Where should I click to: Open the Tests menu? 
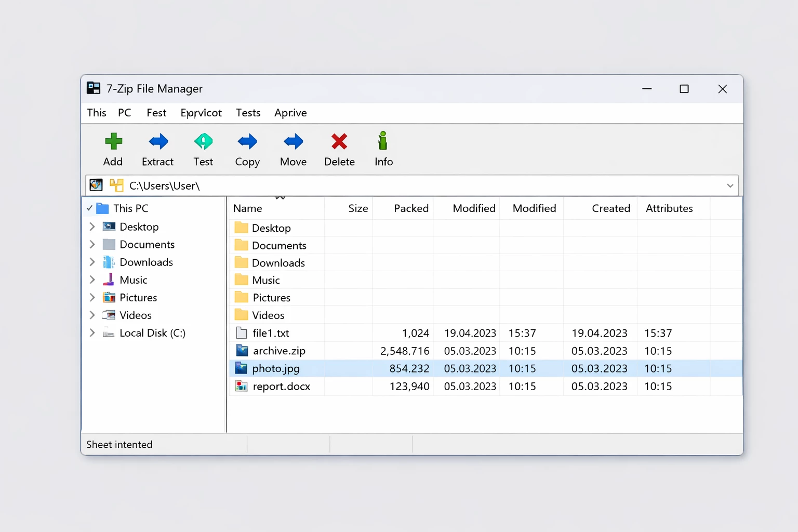248,113
